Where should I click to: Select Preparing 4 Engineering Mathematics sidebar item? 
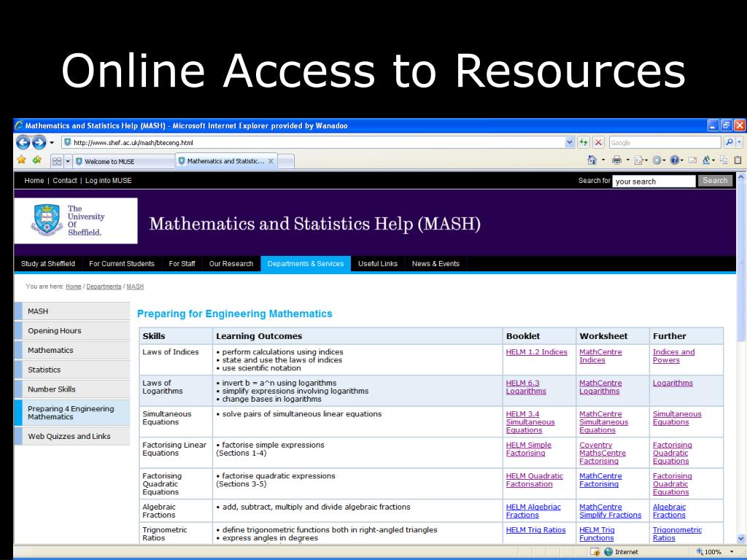point(72,413)
